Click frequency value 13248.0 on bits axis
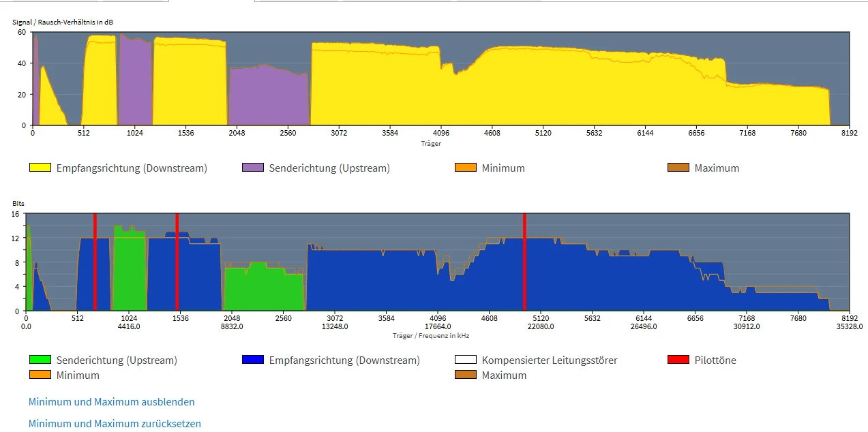This screenshot has height=432, width=868. 335,326
